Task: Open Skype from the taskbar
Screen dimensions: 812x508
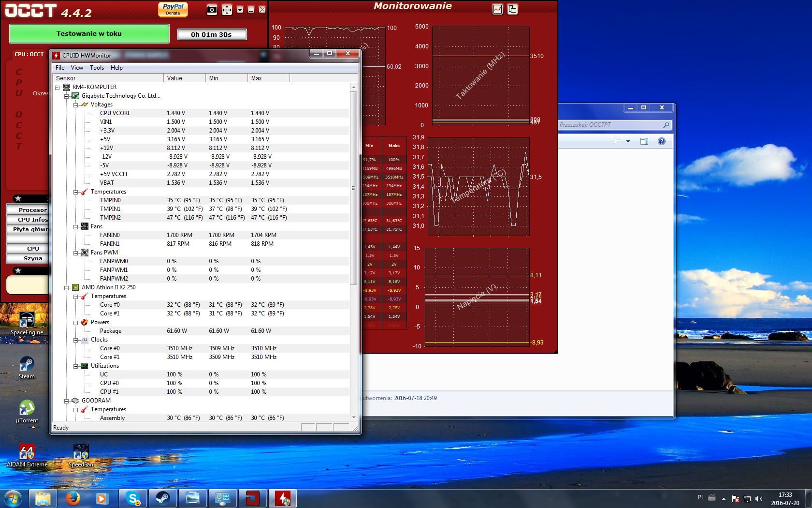Action: (x=133, y=498)
